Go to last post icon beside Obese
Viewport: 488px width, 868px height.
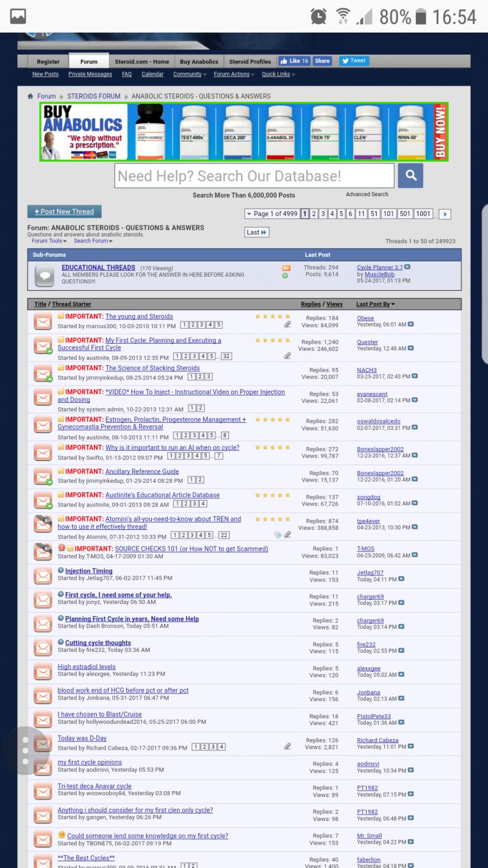pyautogui.click(x=411, y=324)
